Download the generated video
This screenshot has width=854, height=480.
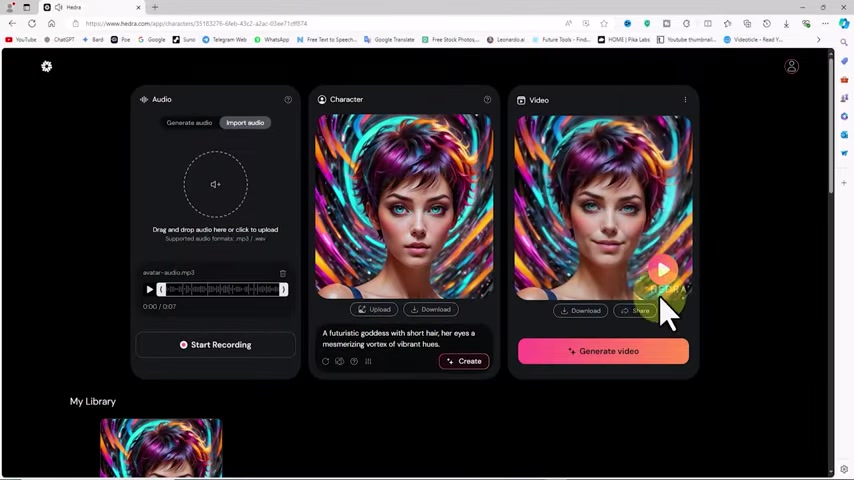click(x=581, y=311)
